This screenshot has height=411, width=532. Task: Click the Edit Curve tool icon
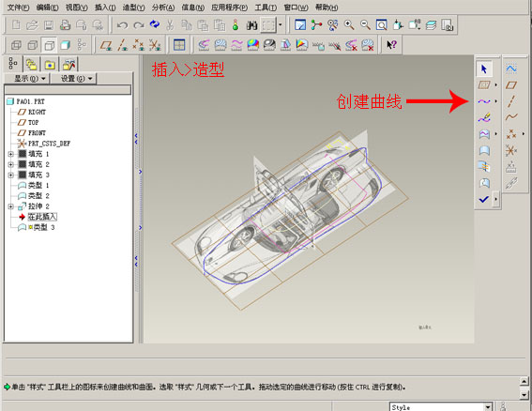(x=484, y=117)
